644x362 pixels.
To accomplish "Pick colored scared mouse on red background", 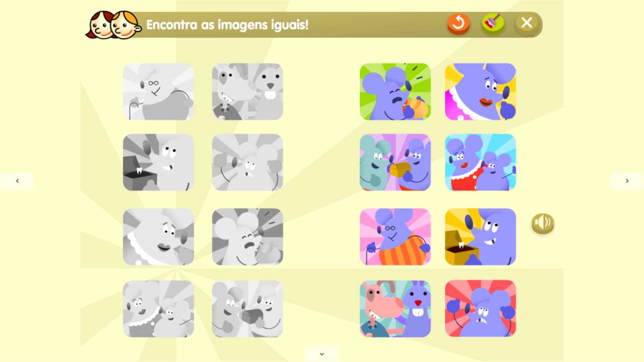I will point(480,308).
